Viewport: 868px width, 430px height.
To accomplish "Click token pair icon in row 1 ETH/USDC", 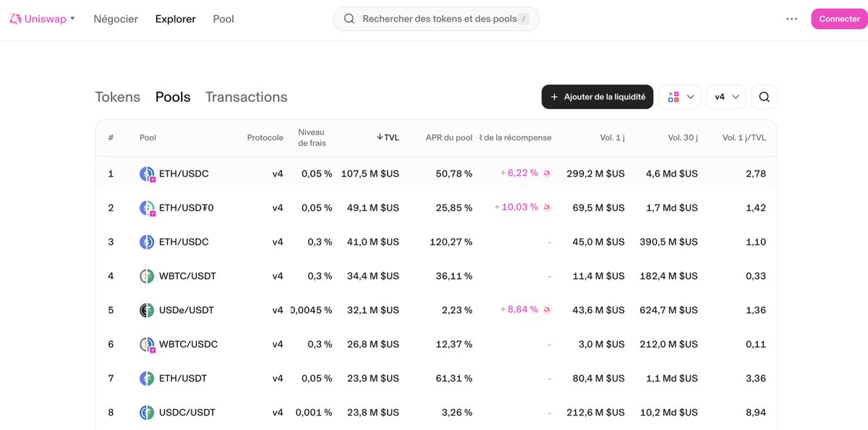I will [147, 174].
